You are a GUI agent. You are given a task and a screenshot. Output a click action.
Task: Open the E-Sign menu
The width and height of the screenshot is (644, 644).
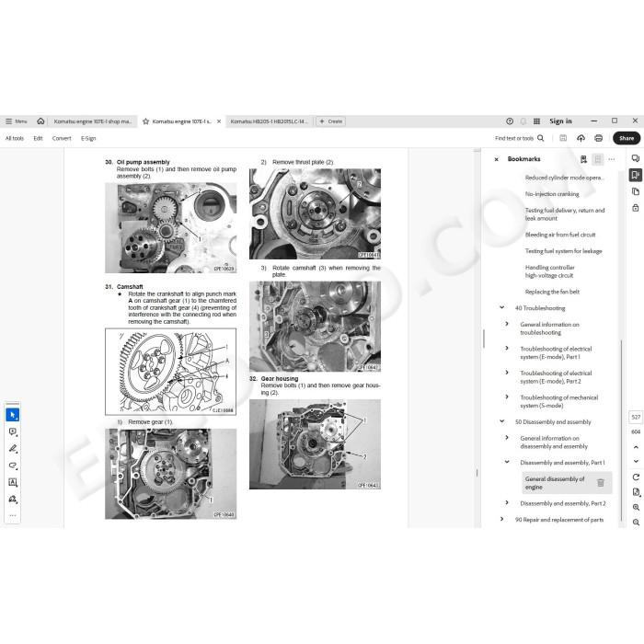pyautogui.click(x=88, y=138)
